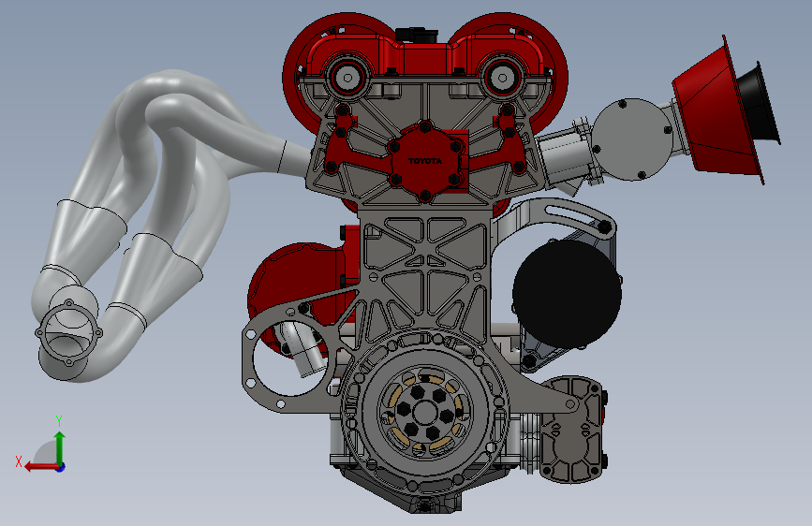Select the left camshaft end cap
Screen dimensions: 812x526
click(347, 79)
